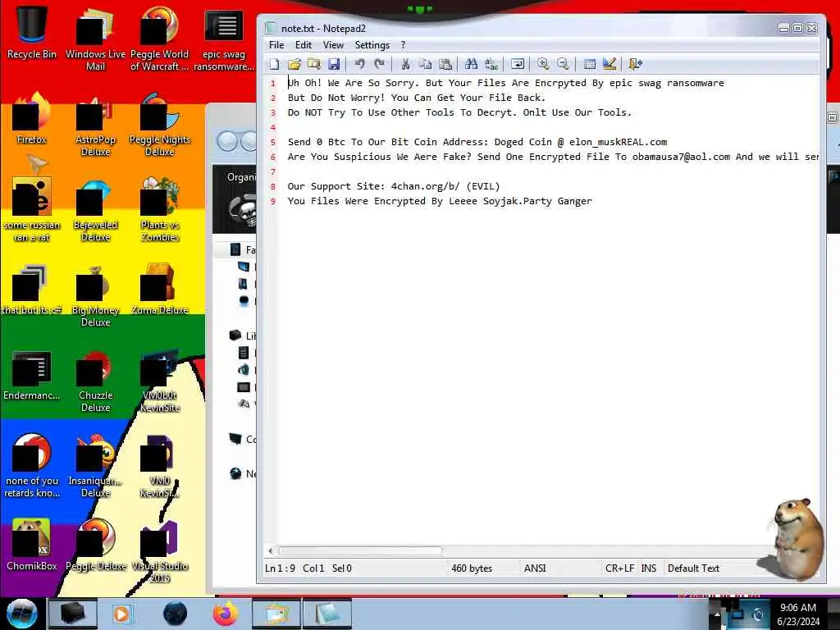Zoom in using the magnifier plus icon

543,64
